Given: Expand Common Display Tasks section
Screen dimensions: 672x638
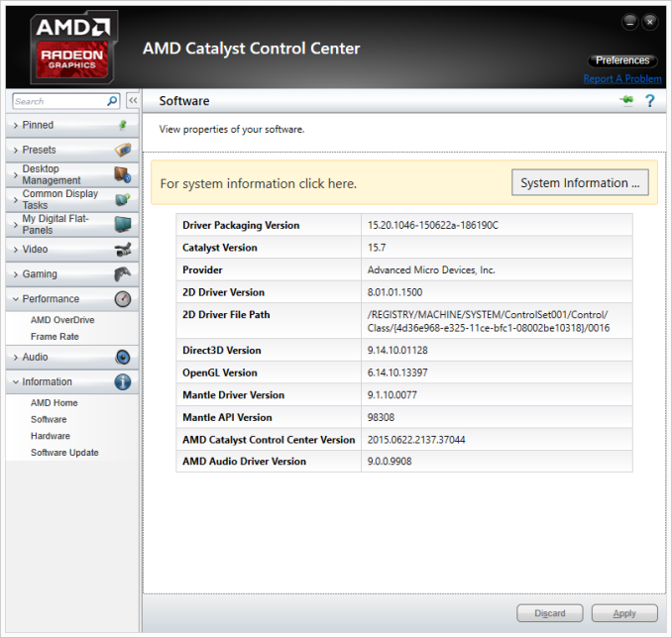Looking at the screenshot, I should click(x=16, y=200).
